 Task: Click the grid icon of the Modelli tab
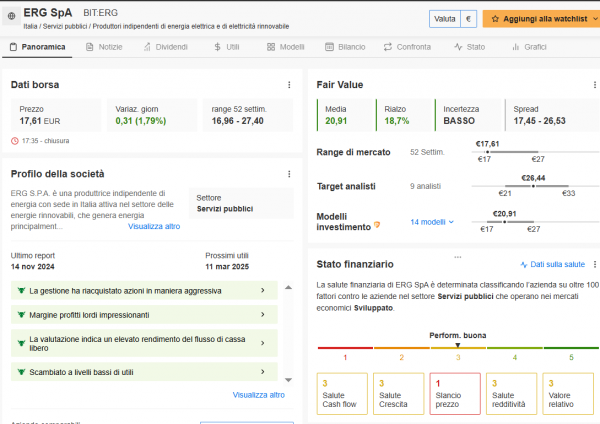click(x=271, y=47)
